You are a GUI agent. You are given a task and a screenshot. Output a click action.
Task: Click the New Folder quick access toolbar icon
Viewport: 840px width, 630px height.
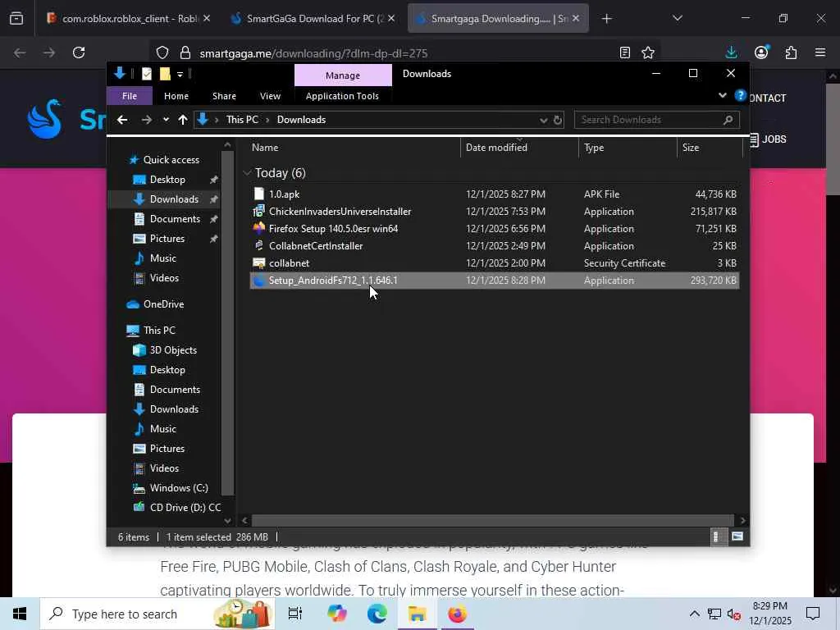[x=164, y=74]
